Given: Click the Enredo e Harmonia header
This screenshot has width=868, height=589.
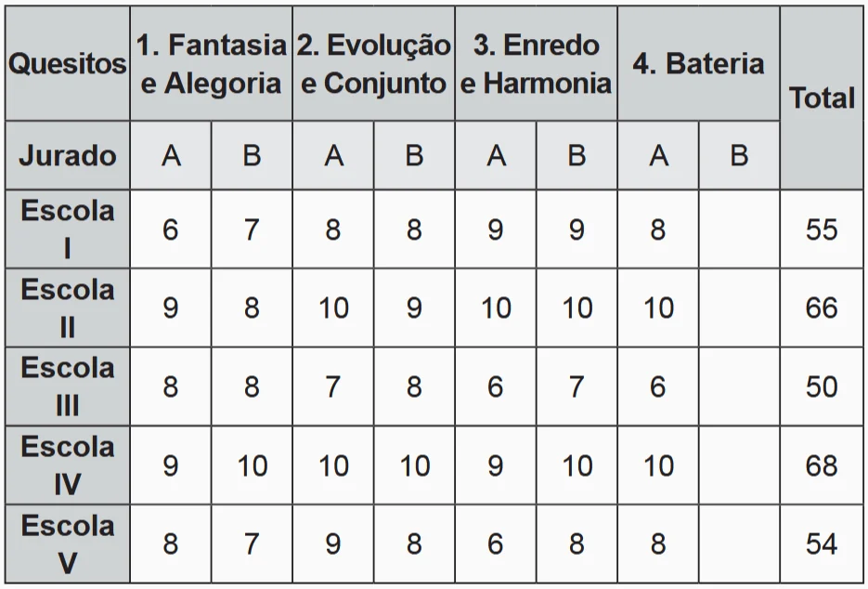Looking at the screenshot, I should 536,64.
